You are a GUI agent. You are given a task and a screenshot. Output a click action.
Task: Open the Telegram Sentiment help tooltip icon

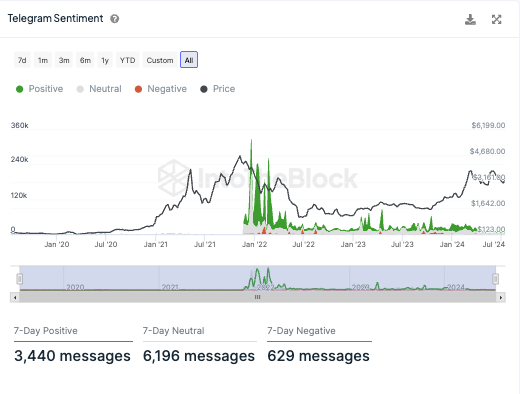tap(115, 19)
